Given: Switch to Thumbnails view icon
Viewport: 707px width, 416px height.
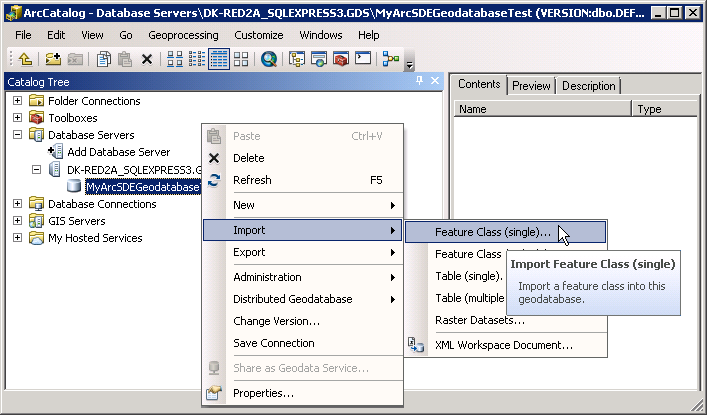Looking at the screenshot, I should pyautogui.click(x=241, y=59).
